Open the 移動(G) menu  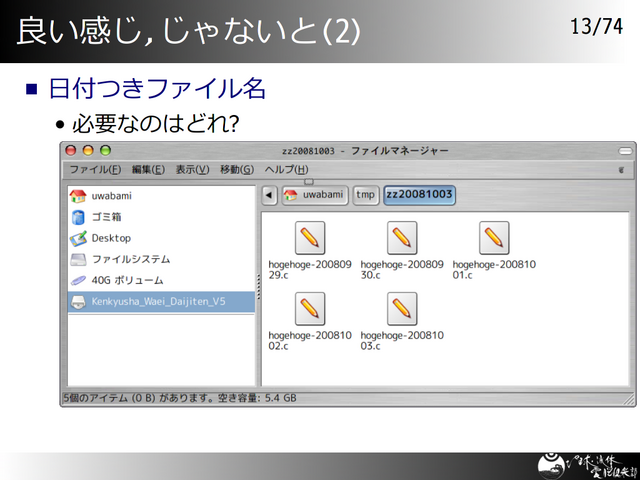(x=237, y=169)
